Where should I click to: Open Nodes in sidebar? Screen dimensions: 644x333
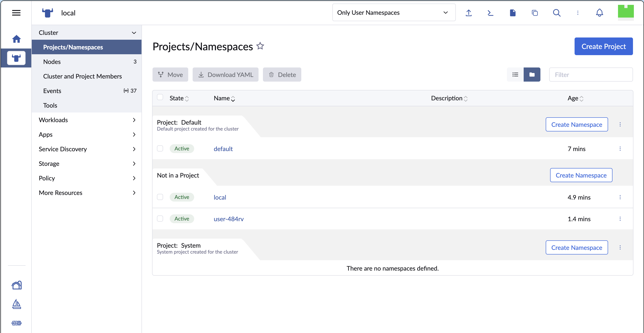tap(86, 62)
